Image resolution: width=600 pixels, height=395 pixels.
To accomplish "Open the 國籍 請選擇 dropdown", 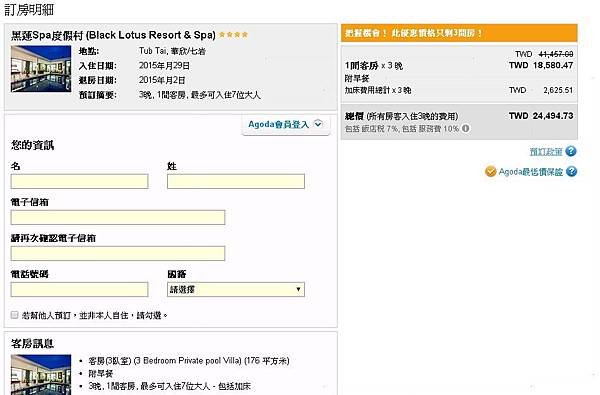I will click(236, 289).
